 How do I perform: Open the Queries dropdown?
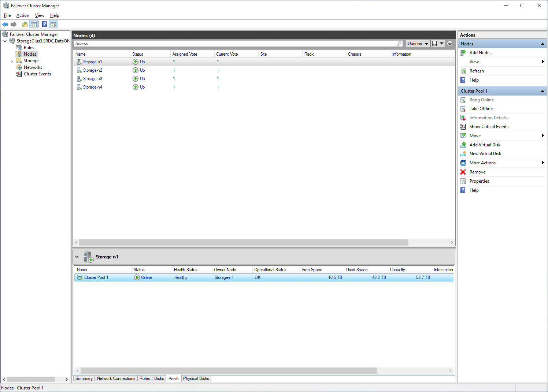(418, 44)
